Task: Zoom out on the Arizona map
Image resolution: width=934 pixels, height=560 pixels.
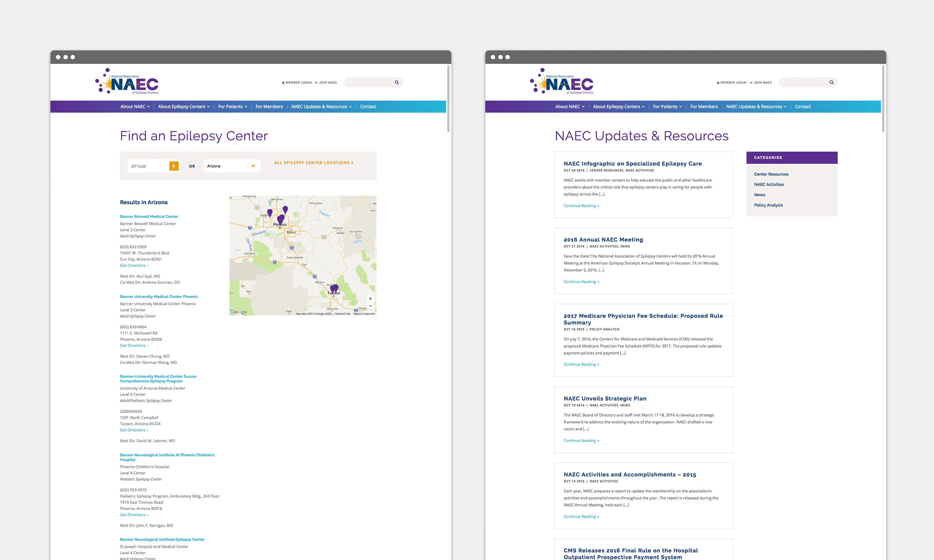Action: tap(370, 306)
